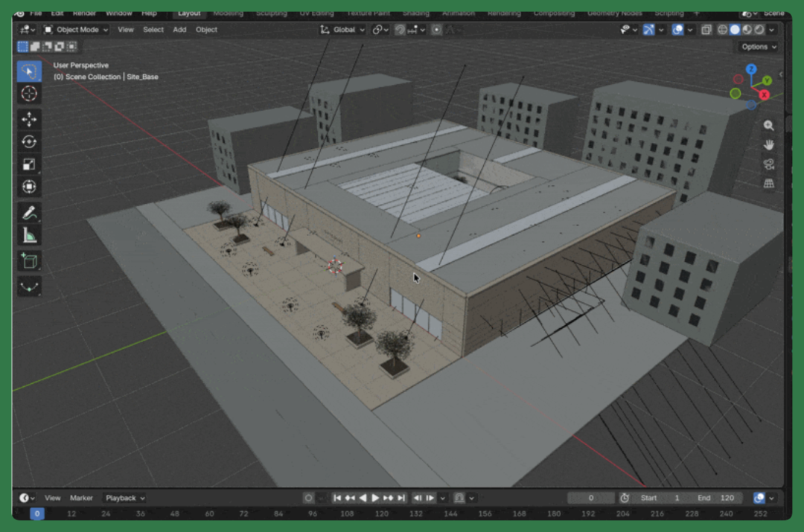
Task: Click the frame timing clock icon
Action: pos(624,499)
